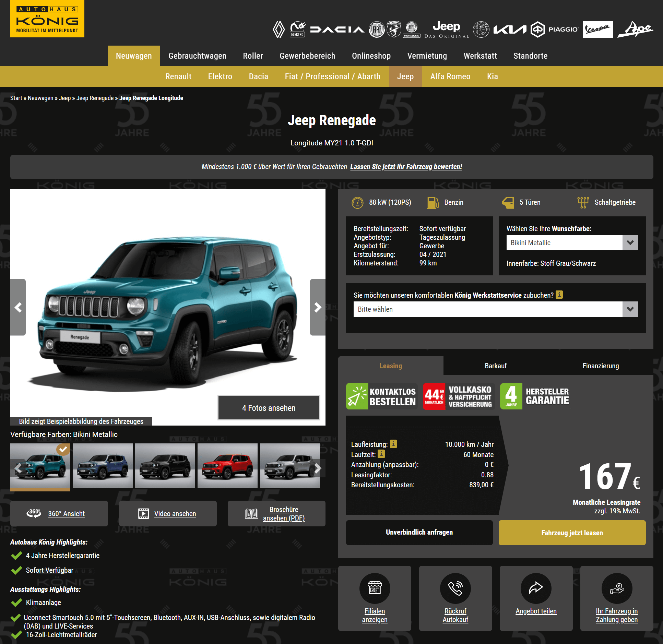Click the Elektro plug logo
Viewport: 663px width, 644px height.
pyautogui.click(x=297, y=30)
